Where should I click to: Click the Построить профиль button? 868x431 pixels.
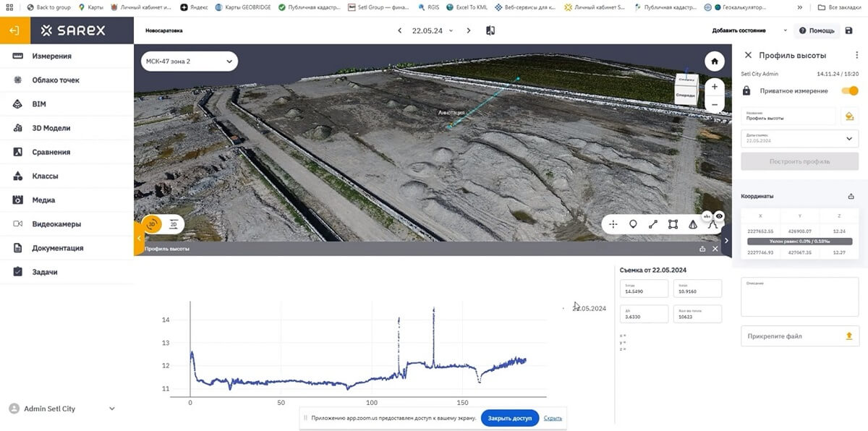click(x=799, y=161)
